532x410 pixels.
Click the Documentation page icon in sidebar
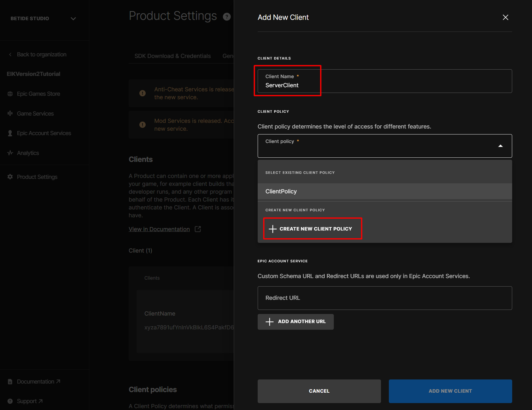tap(10, 382)
